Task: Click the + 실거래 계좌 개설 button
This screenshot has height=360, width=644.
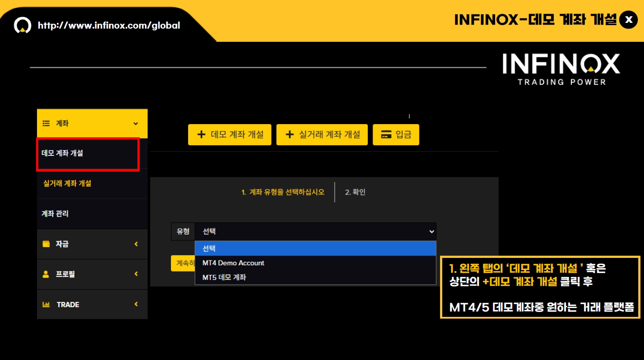Action: [322, 135]
